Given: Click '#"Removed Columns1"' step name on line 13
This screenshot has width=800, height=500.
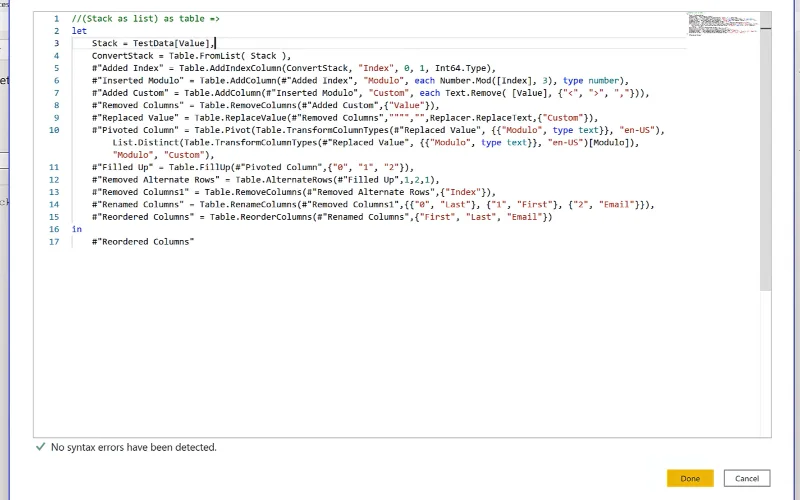Looking at the screenshot, I should coord(140,192).
